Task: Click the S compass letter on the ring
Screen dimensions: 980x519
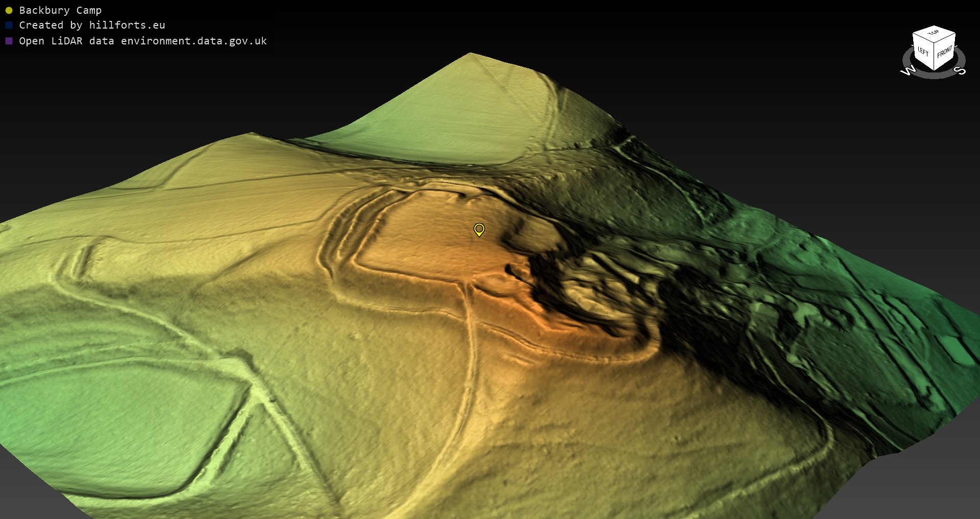Action: point(960,70)
